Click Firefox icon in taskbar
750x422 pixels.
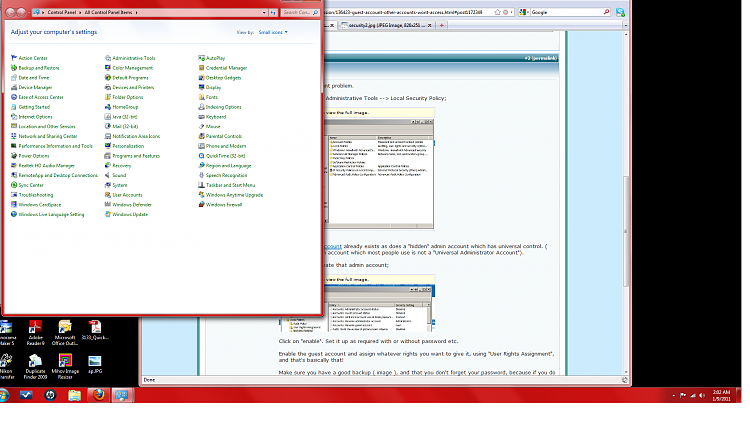point(99,395)
